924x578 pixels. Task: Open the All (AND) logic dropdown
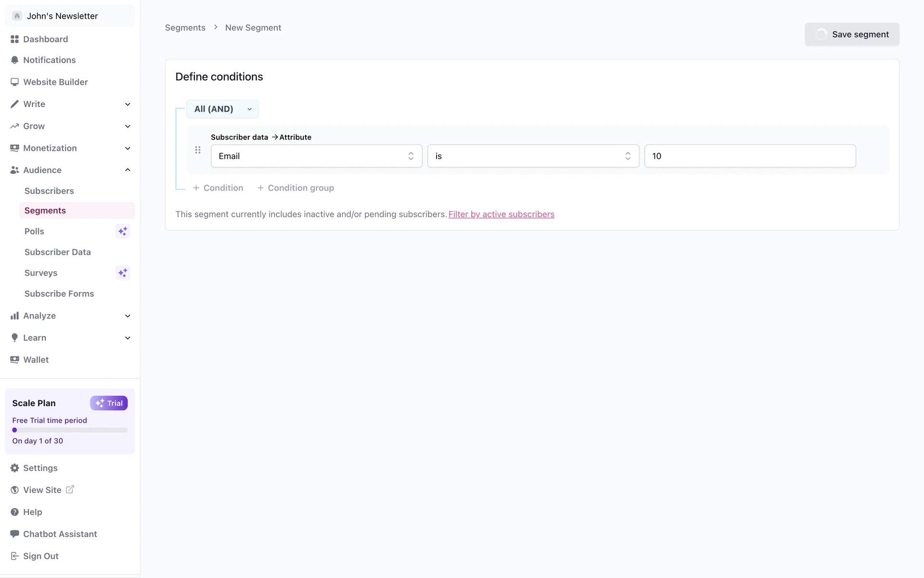click(x=222, y=109)
